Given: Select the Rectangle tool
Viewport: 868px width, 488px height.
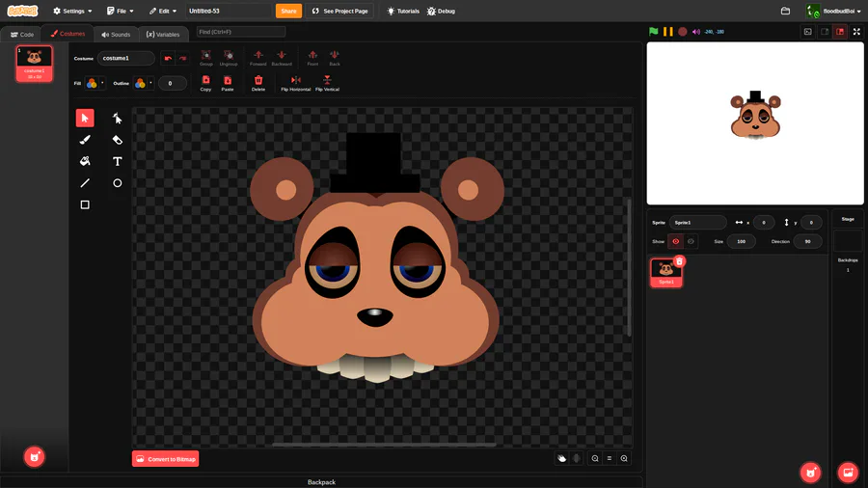Looking at the screenshot, I should click(85, 204).
